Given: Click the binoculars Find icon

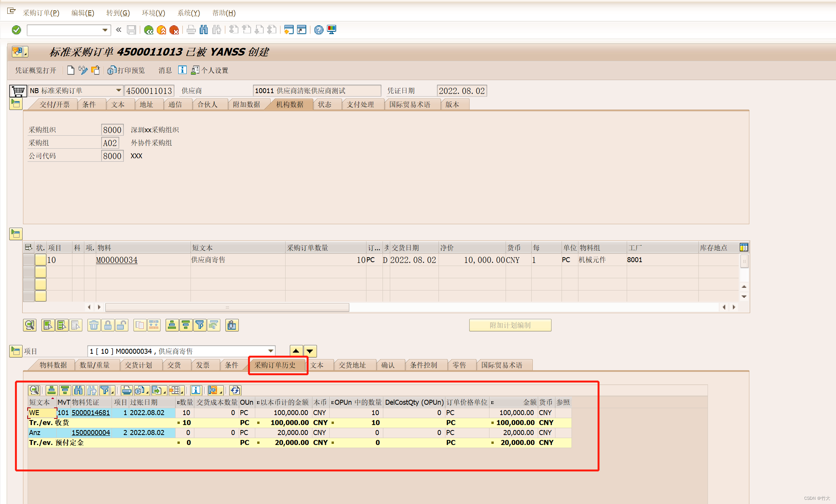Looking at the screenshot, I should tap(204, 30).
